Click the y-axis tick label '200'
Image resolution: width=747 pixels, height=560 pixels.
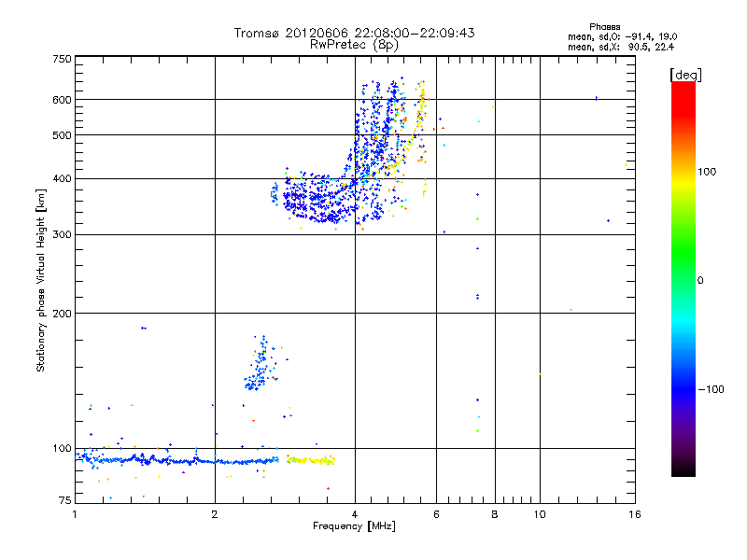62,314
